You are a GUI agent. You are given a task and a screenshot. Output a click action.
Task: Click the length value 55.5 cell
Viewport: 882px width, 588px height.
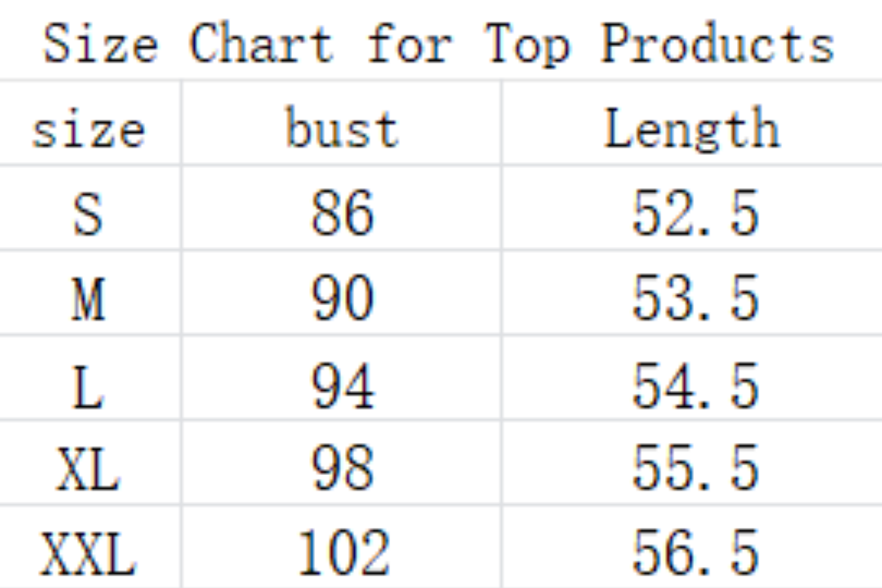(x=694, y=468)
